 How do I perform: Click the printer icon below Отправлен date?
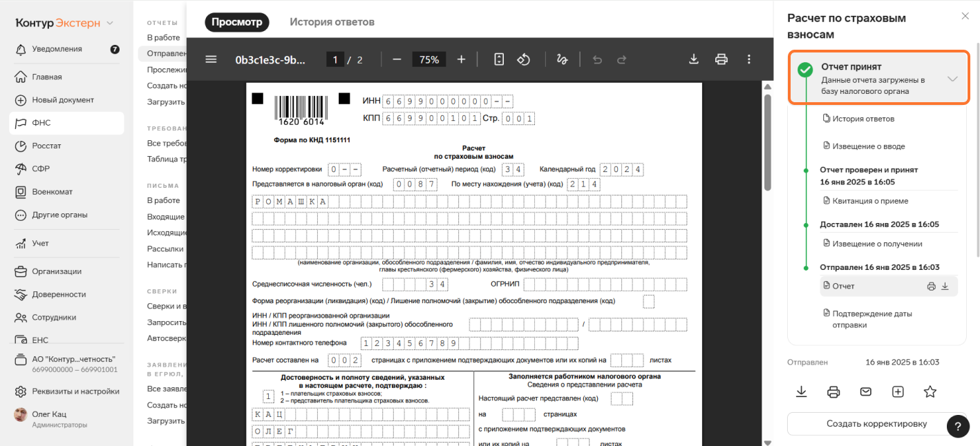tap(833, 391)
